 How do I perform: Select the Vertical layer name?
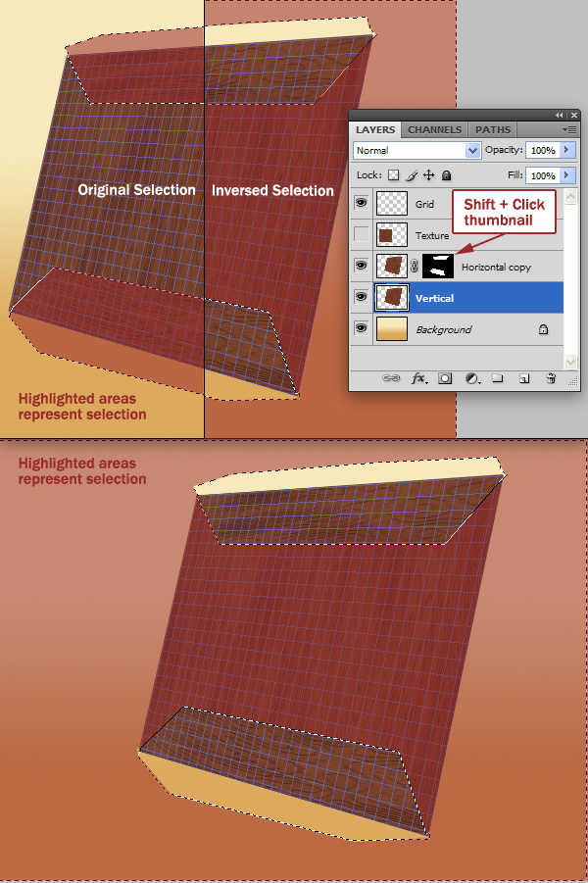pos(434,298)
